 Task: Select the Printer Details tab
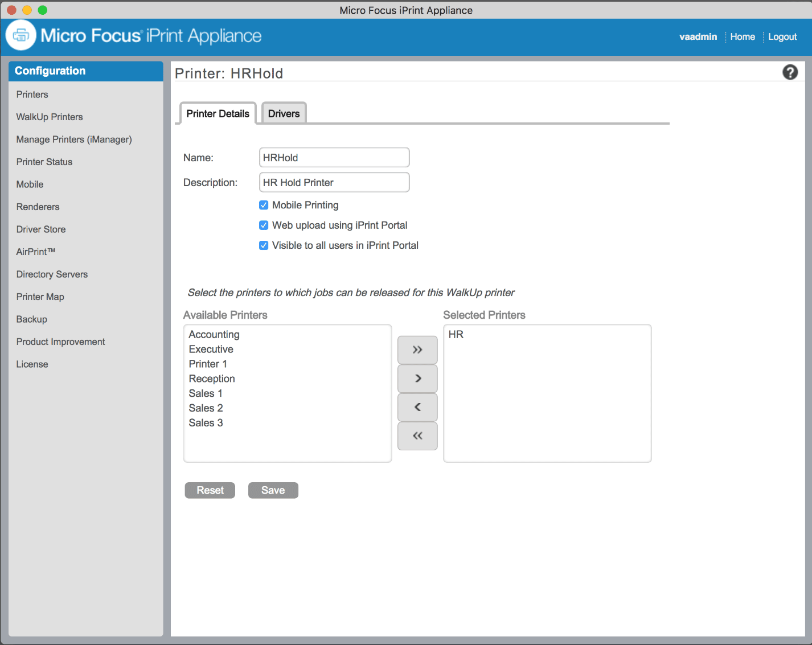[218, 113]
